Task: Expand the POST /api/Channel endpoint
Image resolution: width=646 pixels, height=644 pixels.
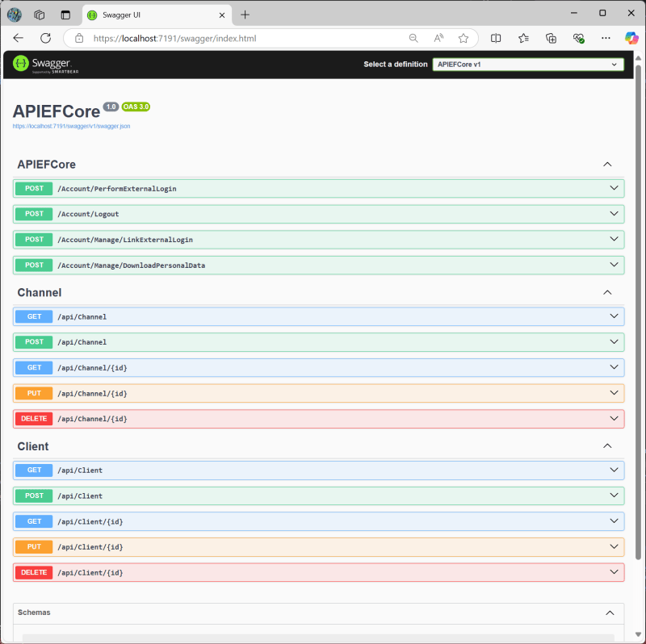Action: coord(318,342)
